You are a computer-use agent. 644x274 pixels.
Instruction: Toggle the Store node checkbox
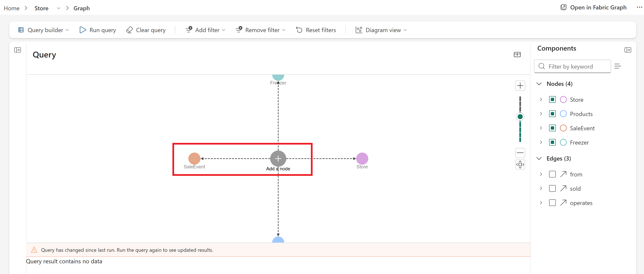(x=552, y=99)
